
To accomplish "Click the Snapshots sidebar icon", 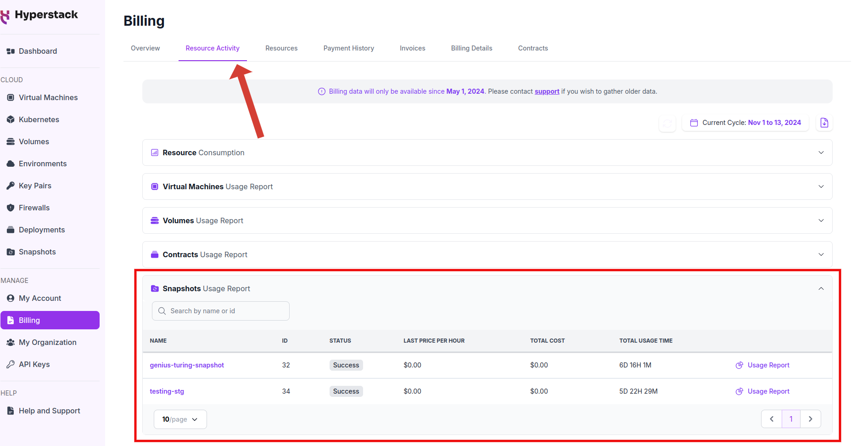I will click(11, 252).
